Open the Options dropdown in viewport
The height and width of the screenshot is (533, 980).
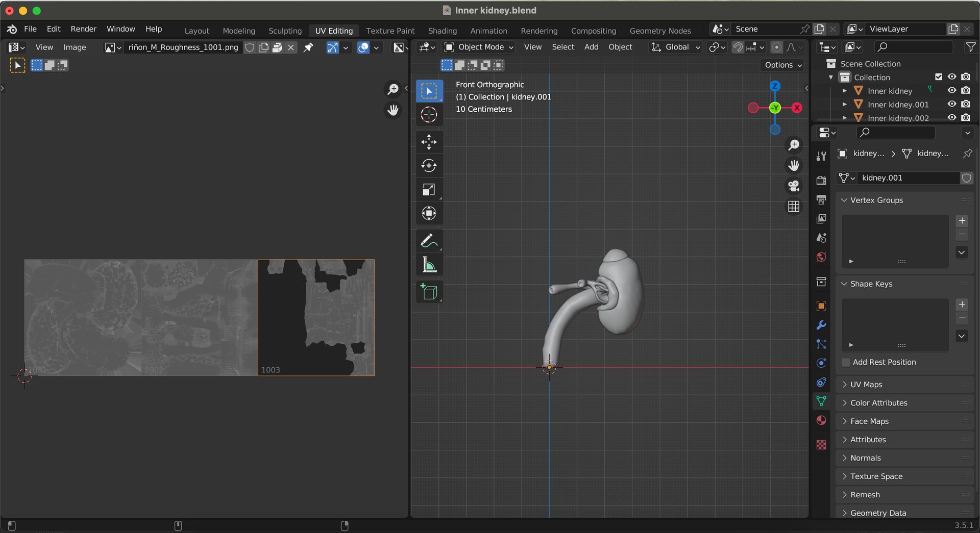pos(783,65)
